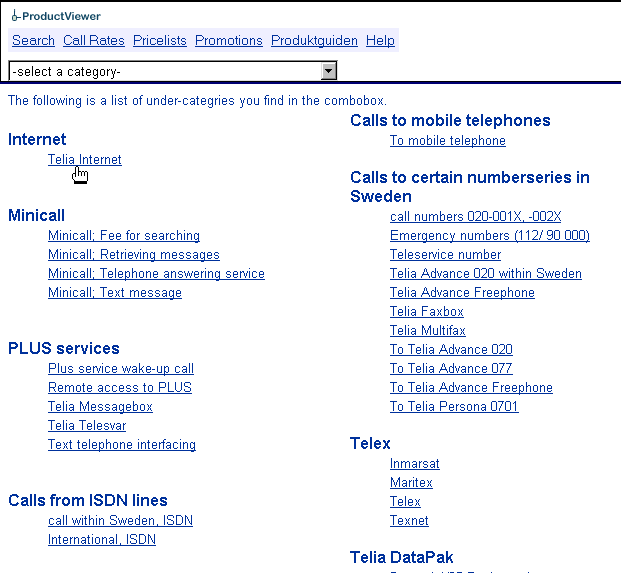Open the Promotions navigation link
The image size is (621, 573).
(229, 40)
